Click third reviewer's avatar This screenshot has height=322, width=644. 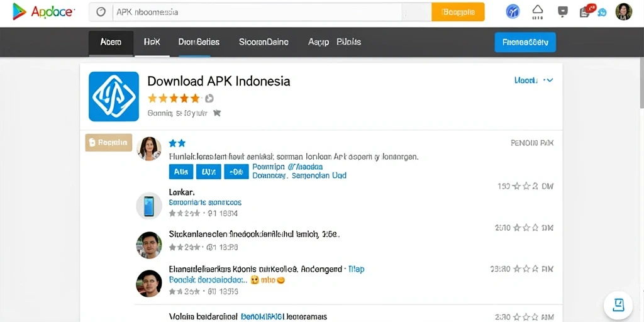pos(148,284)
